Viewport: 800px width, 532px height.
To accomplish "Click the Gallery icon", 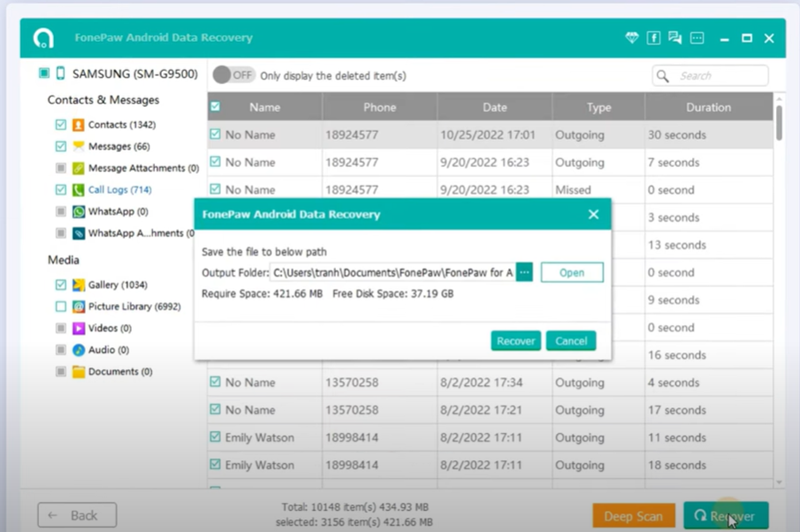I will point(78,285).
